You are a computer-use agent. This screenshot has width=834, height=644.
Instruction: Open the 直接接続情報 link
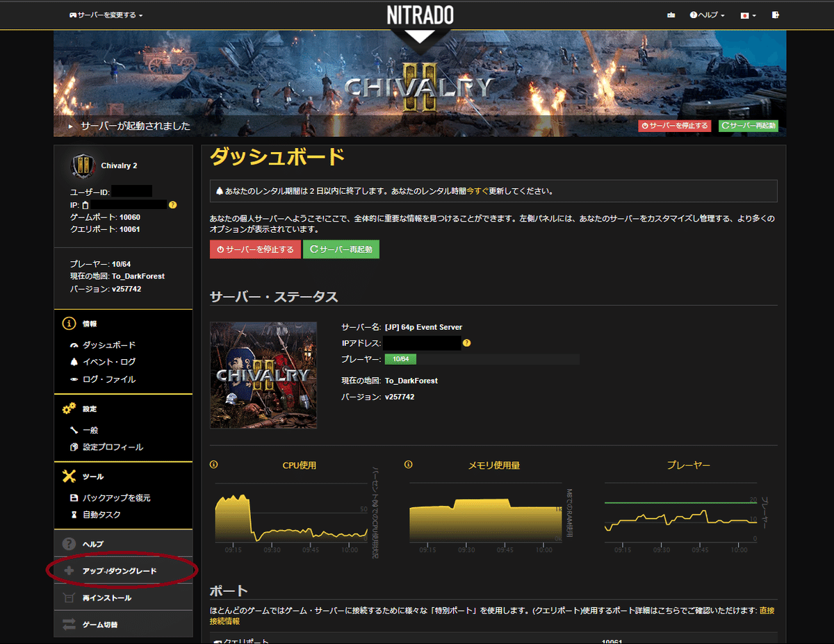click(x=492, y=616)
